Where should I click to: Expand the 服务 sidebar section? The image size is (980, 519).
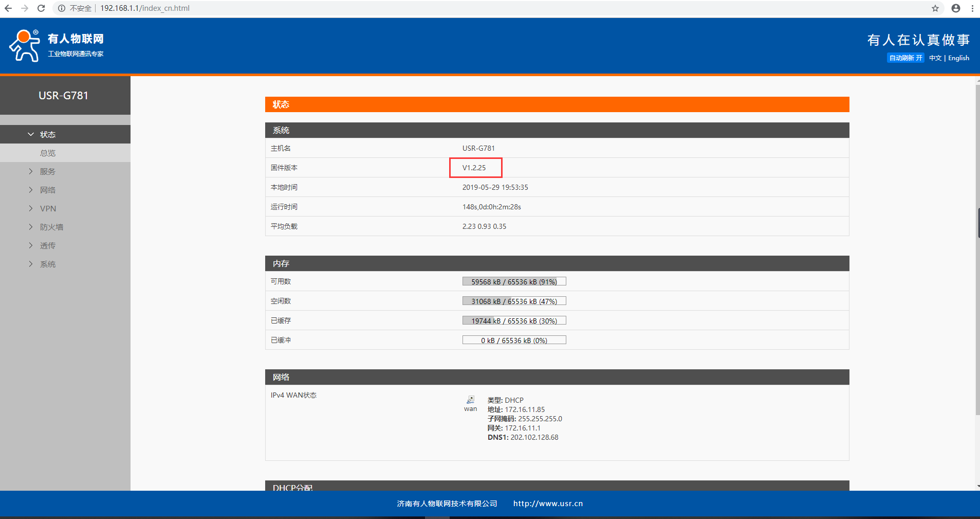(47, 171)
